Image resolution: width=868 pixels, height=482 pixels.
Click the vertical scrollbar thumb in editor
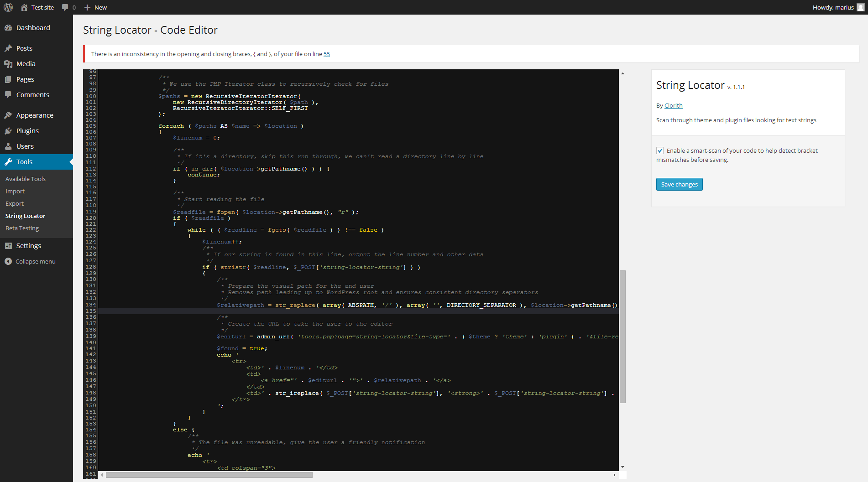(622, 337)
